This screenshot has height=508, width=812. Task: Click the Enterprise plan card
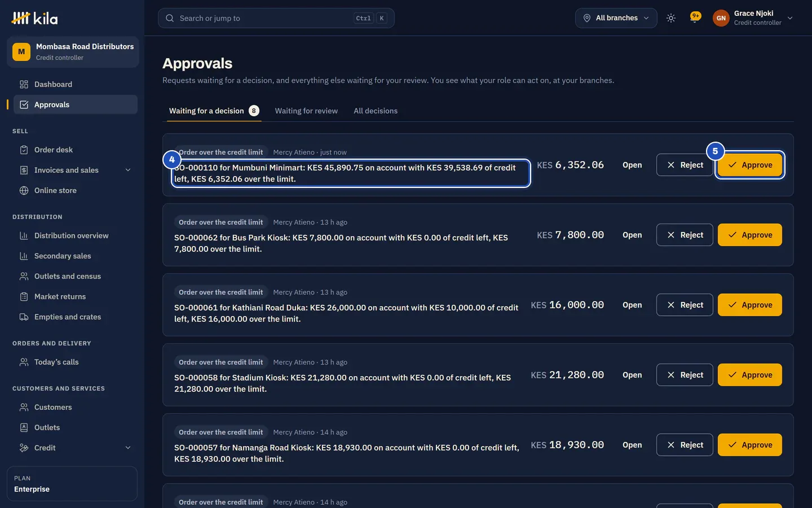(72, 484)
